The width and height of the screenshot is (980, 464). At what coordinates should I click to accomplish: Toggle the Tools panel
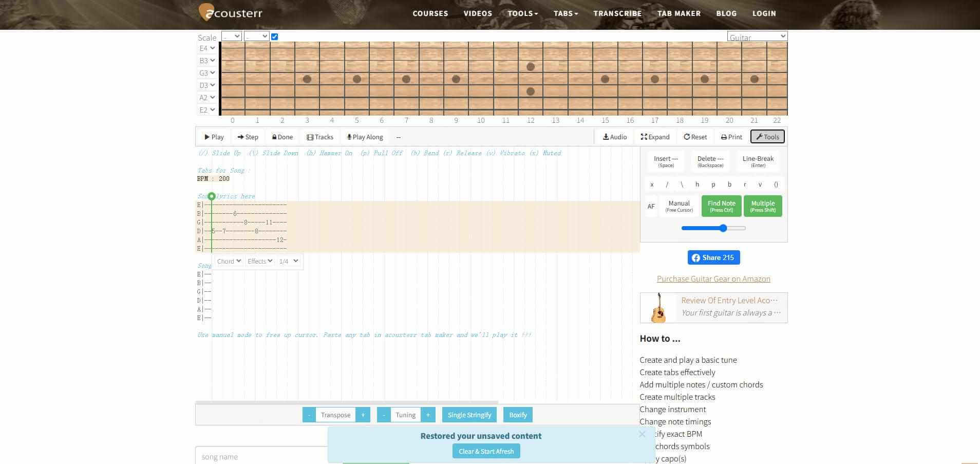point(767,137)
